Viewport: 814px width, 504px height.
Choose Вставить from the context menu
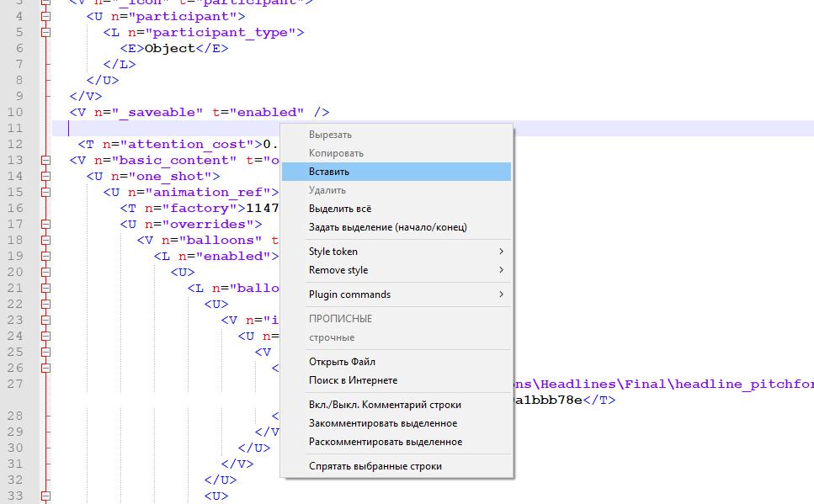pos(329,172)
